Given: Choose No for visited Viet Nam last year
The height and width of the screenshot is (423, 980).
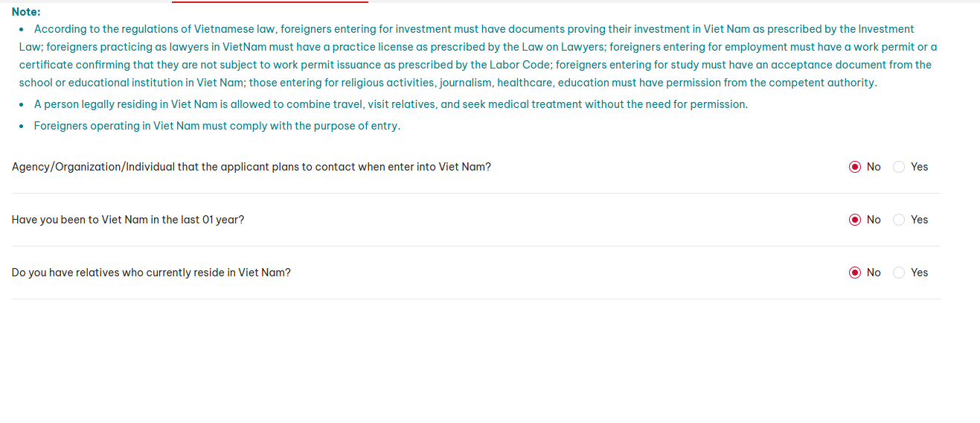Looking at the screenshot, I should coord(855,220).
